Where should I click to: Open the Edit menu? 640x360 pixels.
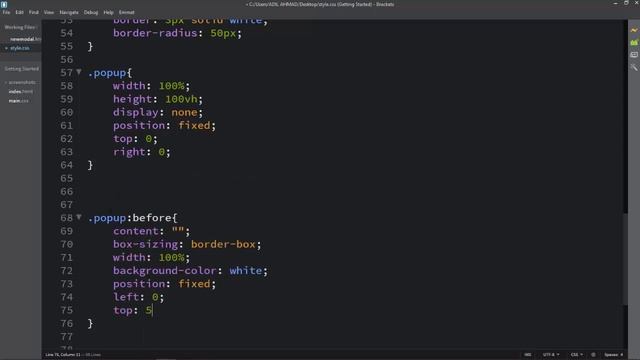coord(19,12)
